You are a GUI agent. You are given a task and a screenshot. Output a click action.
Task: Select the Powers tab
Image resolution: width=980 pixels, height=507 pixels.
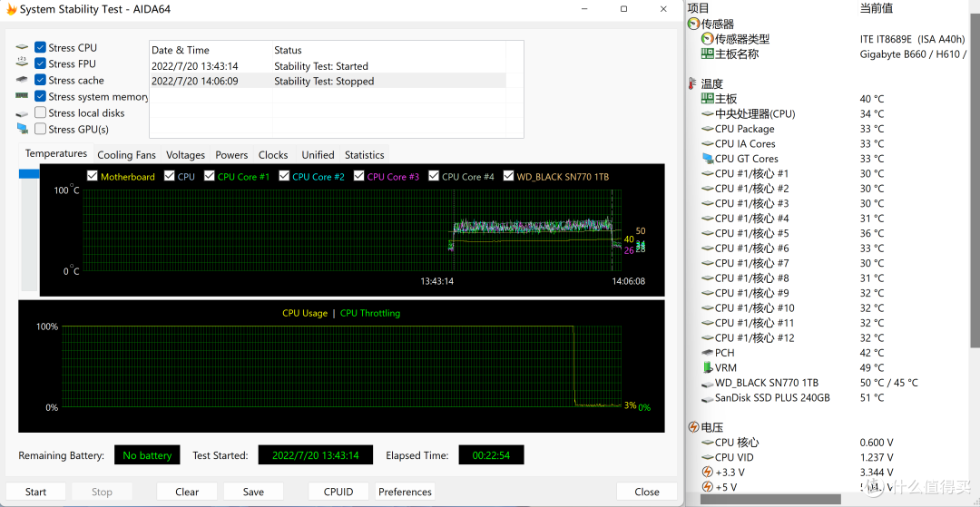point(232,155)
